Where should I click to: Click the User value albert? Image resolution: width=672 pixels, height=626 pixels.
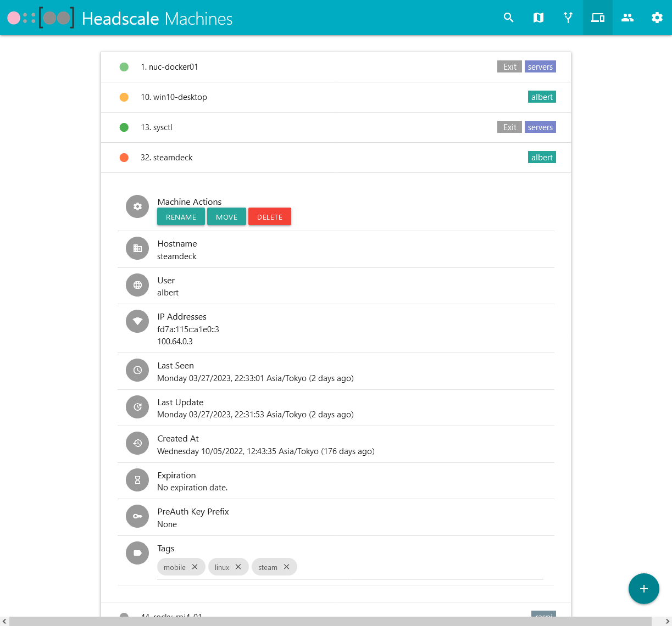pyautogui.click(x=168, y=293)
